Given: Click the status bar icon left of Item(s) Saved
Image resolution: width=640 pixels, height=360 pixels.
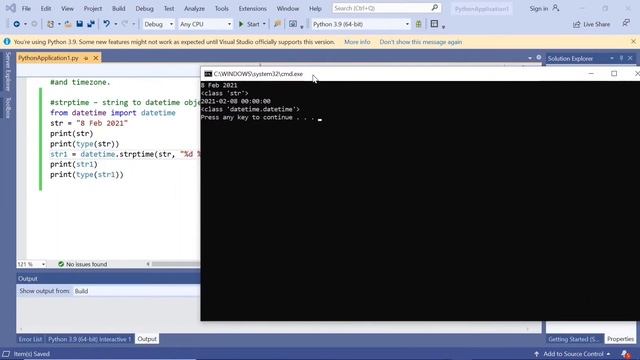Looking at the screenshot, I should pyautogui.click(x=6, y=354).
